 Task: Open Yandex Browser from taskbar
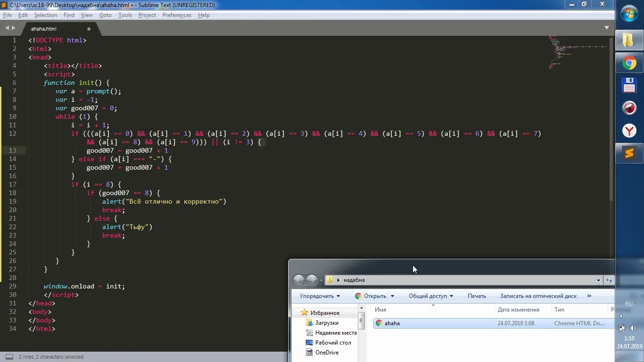629,131
